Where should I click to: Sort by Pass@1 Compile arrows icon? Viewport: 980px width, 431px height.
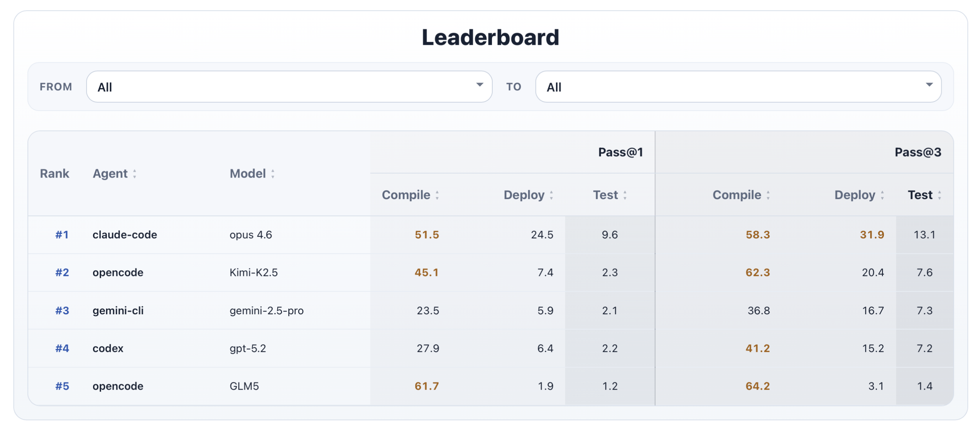437,195
